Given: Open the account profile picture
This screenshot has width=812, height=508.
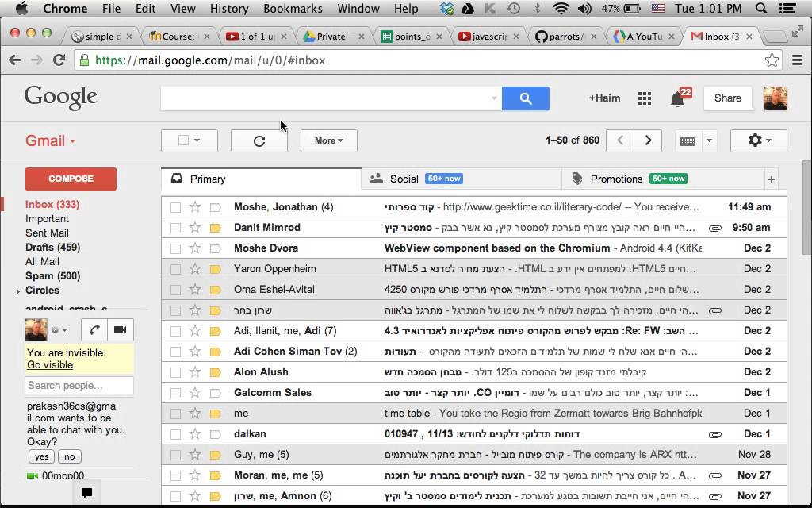Looking at the screenshot, I should (776, 98).
